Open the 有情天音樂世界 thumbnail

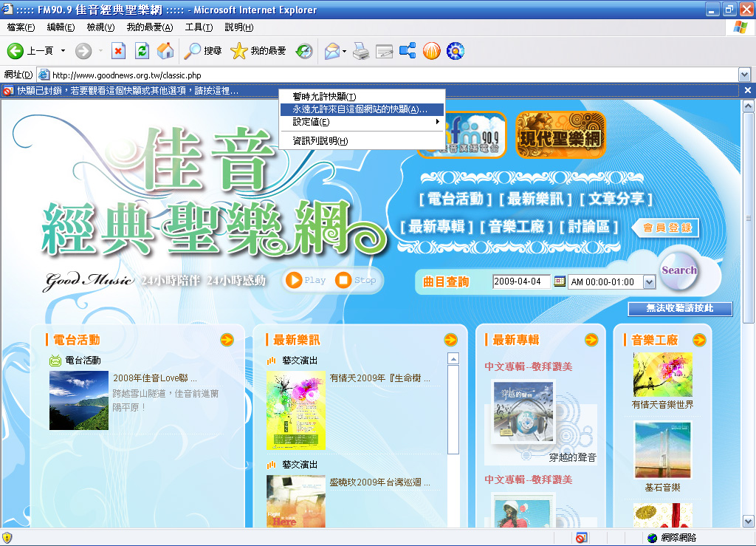click(662, 375)
